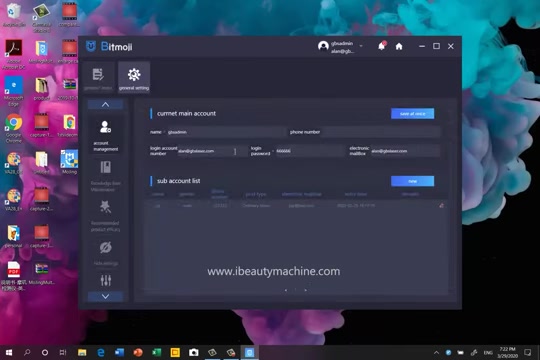540x360 pixels.
Task: Open taskbar search magnifier
Action: tap(27, 352)
